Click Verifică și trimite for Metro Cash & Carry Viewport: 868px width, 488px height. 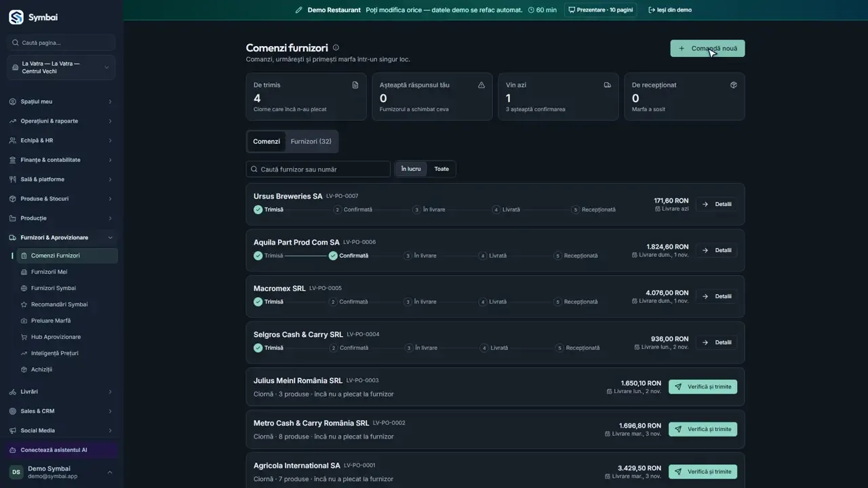703,429
